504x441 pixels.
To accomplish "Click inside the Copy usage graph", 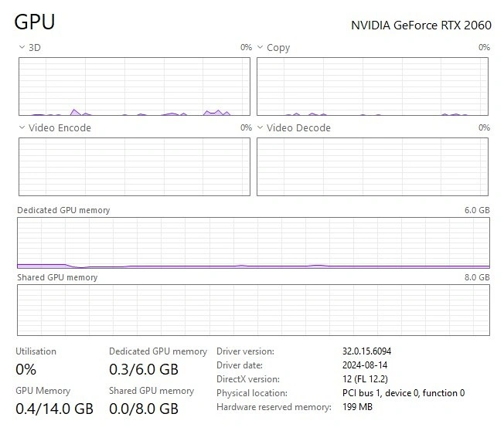I will pos(373,86).
